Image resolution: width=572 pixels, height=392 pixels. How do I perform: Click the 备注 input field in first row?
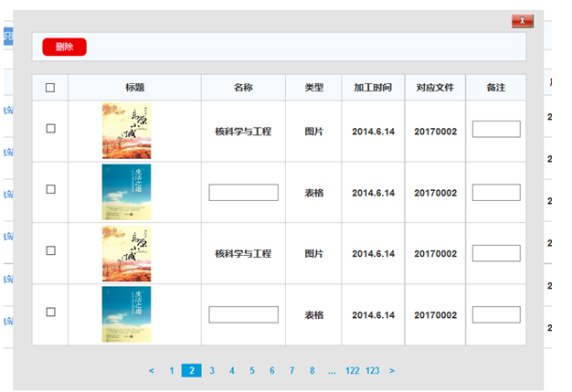coord(496,130)
